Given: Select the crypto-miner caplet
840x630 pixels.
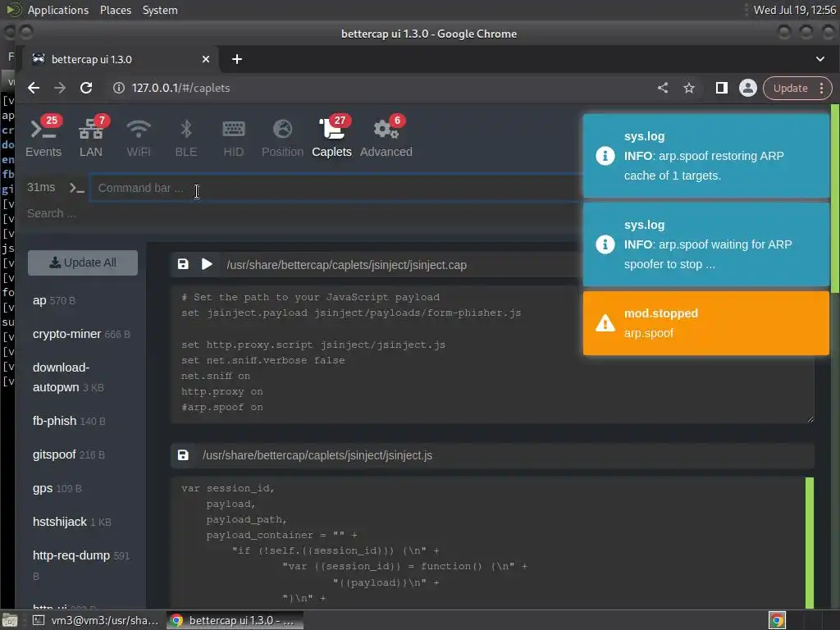Looking at the screenshot, I should pyautogui.click(x=81, y=334).
